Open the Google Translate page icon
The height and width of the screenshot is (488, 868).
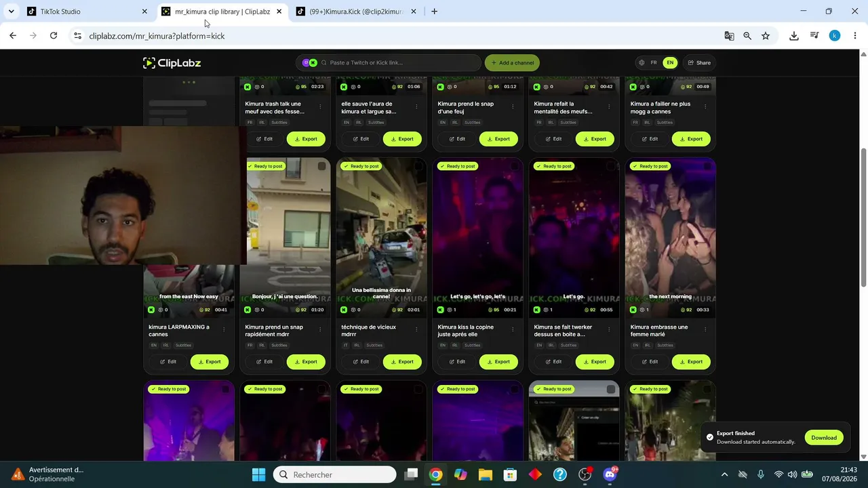pyautogui.click(x=729, y=36)
